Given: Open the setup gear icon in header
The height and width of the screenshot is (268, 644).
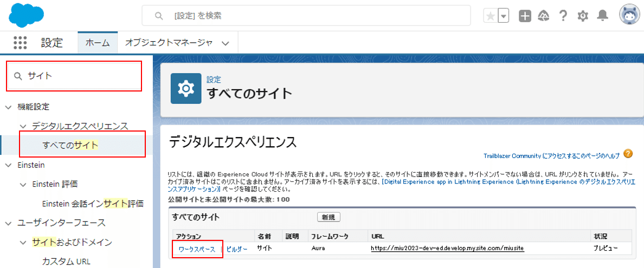Looking at the screenshot, I should [582, 16].
